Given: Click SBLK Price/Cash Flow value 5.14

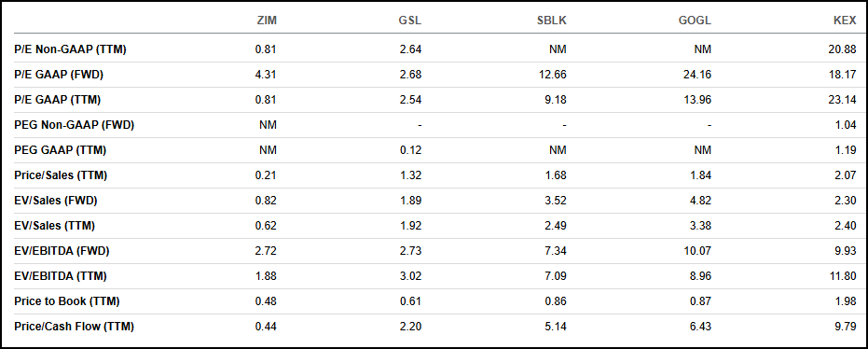Looking at the screenshot, I should click(557, 327).
